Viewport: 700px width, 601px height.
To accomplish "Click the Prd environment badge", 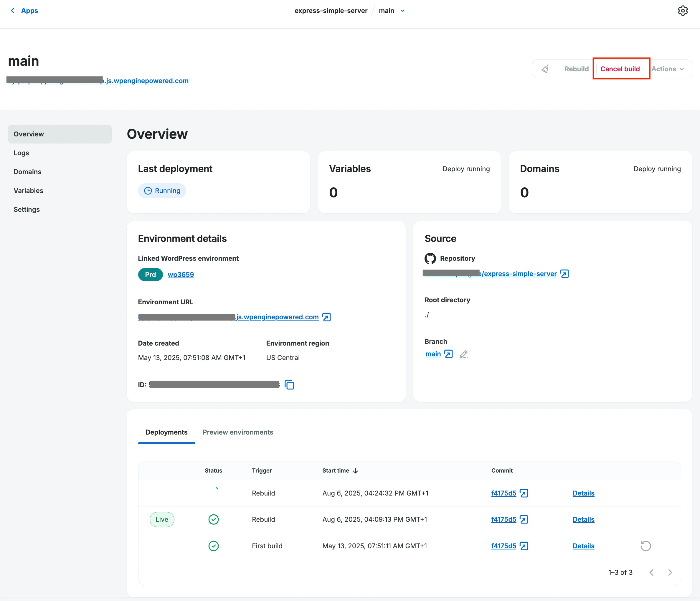I will click(150, 275).
